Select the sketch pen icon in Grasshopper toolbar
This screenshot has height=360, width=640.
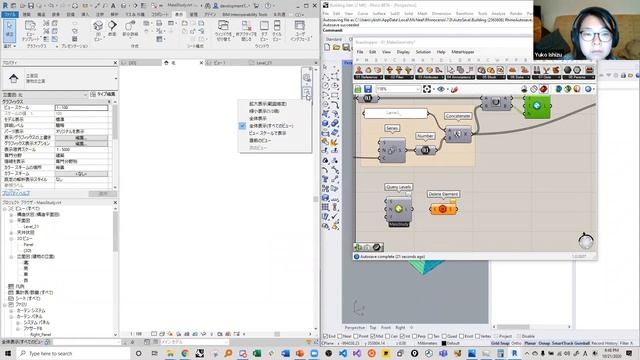pos(454,89)
